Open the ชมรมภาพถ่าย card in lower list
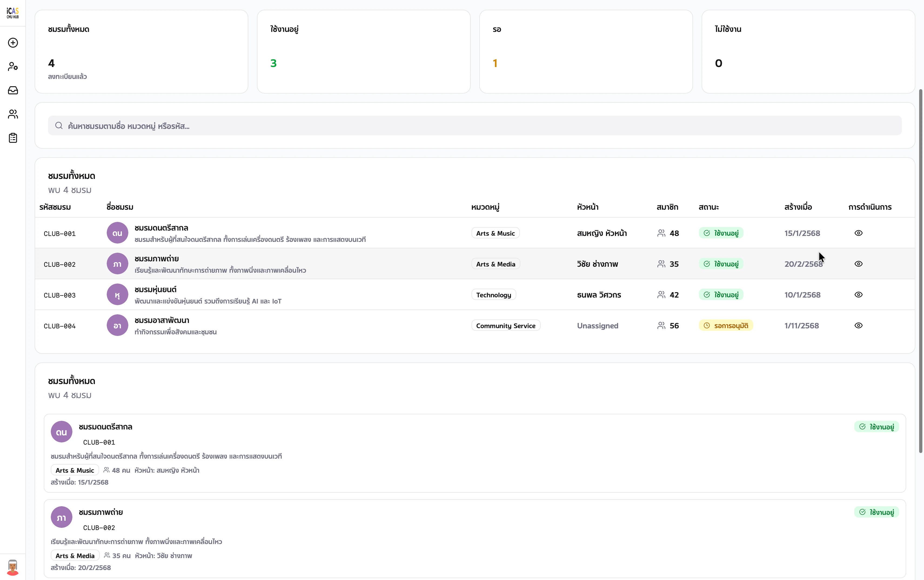 (475, 539)
